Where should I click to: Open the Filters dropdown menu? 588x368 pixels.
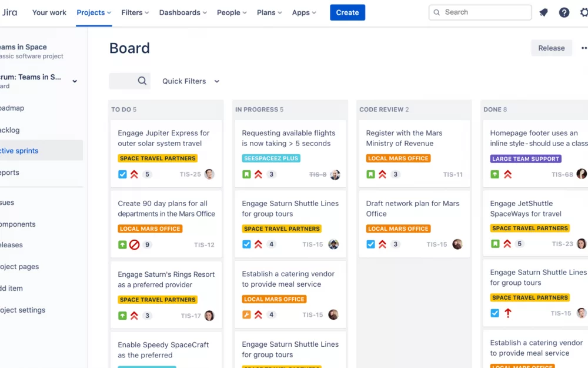(x=135, y=12)
